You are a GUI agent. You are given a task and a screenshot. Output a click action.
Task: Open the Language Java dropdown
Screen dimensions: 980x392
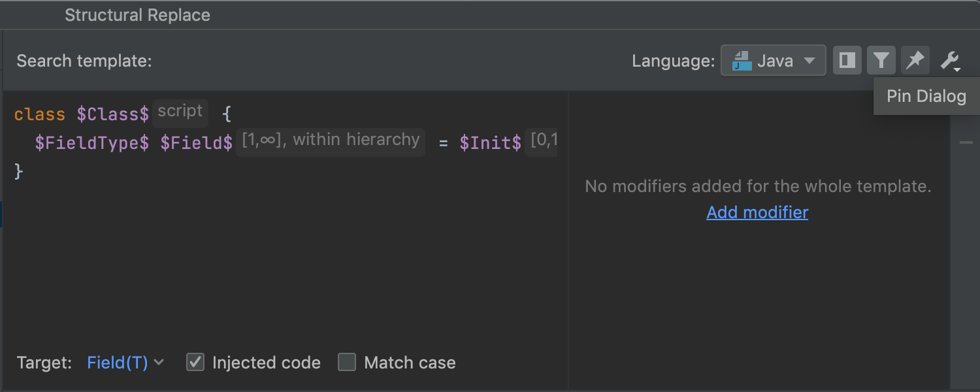pyautogui.click(x=774, y=61)
